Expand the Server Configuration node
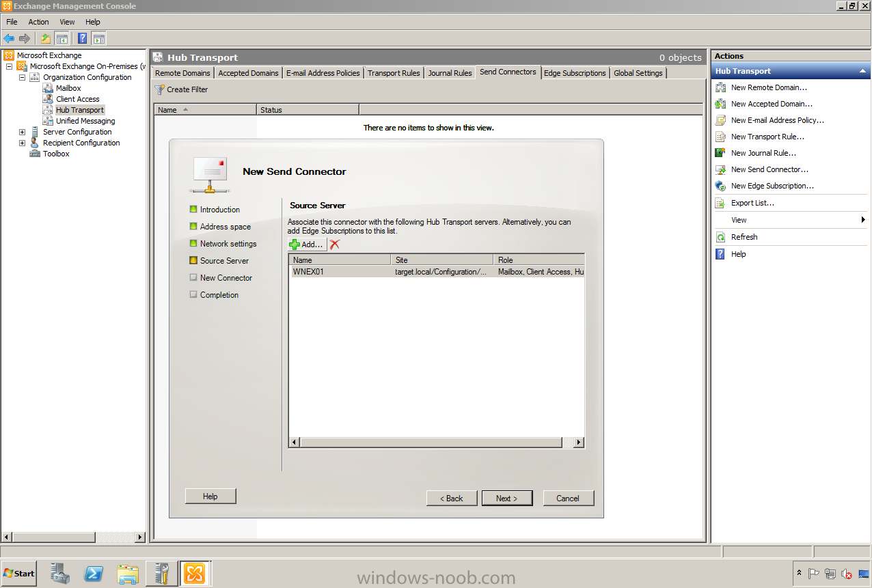The width and height of the screenshot is (872, 588). (22, 132)
